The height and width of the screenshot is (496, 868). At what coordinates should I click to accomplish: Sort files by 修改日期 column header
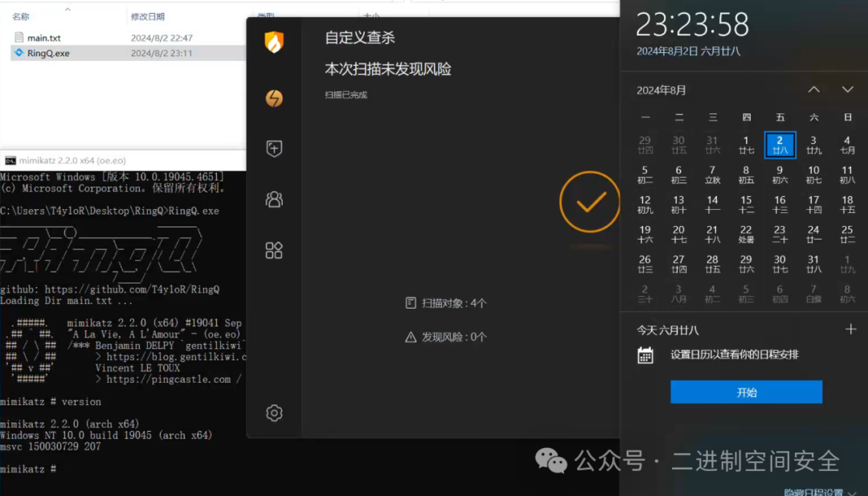tap(148, 17)
